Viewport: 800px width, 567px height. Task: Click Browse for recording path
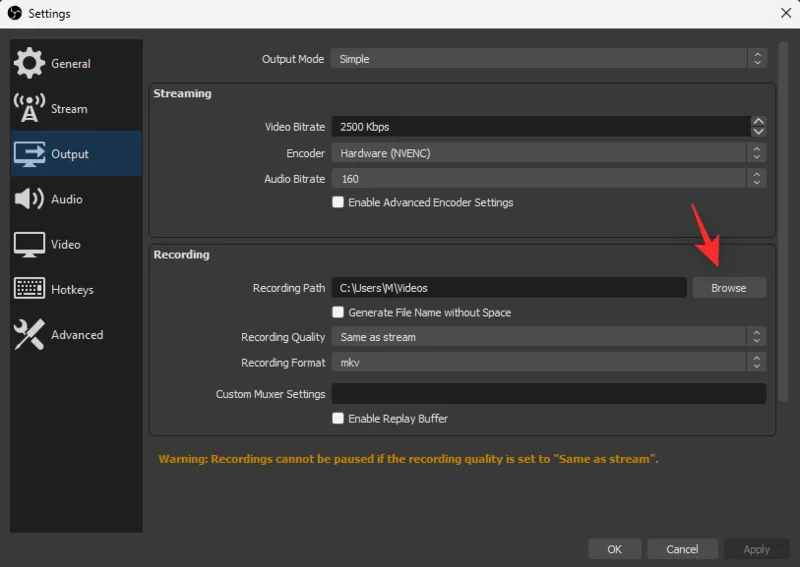pos(728,288)
